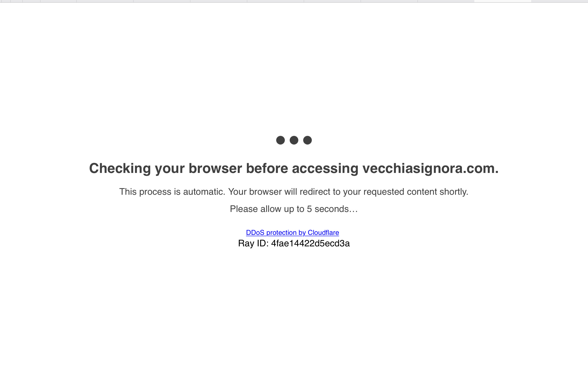This screenshot has width=588, height=384.
Task: Click empty tab bar area right of active tab
Action: (x=559, y=1)
